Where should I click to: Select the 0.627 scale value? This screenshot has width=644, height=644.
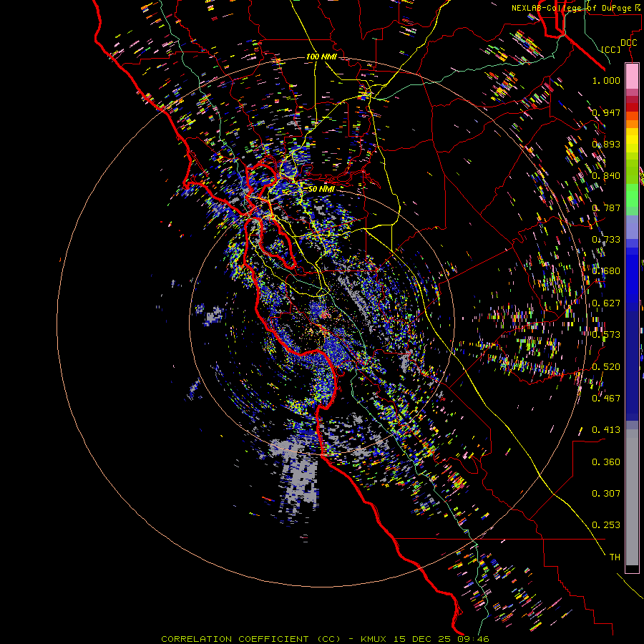tap(606, 303)
